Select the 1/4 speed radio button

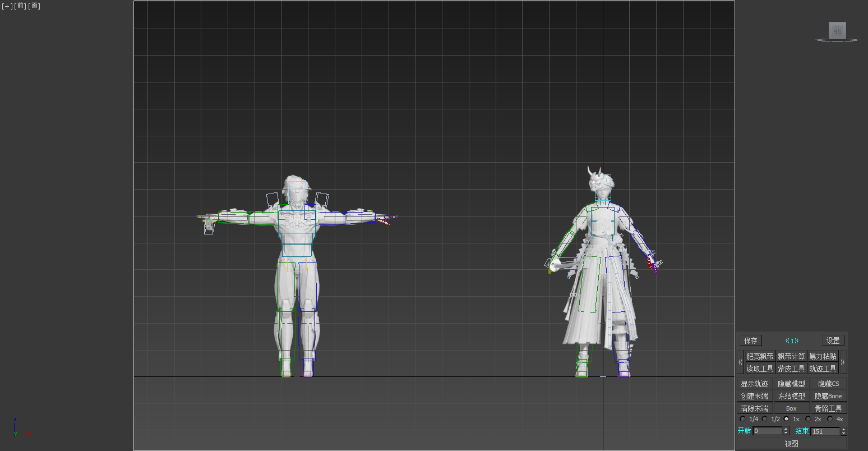coord(743,419)
